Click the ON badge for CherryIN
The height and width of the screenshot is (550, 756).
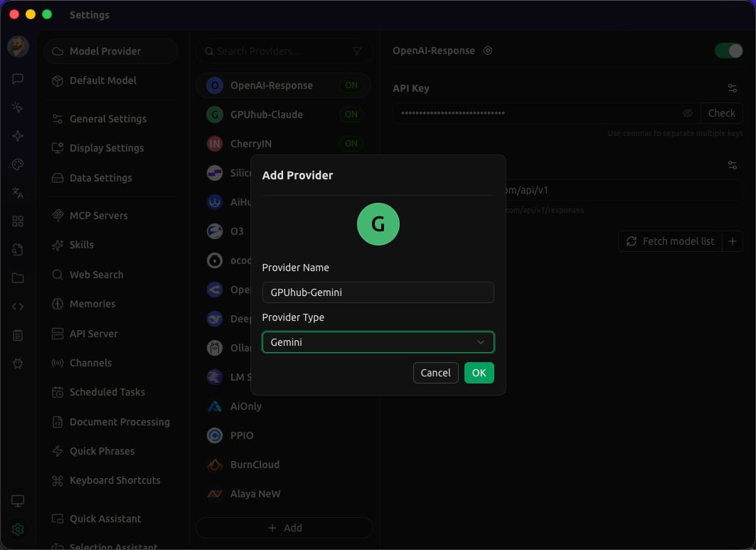(x=351, y=144)
